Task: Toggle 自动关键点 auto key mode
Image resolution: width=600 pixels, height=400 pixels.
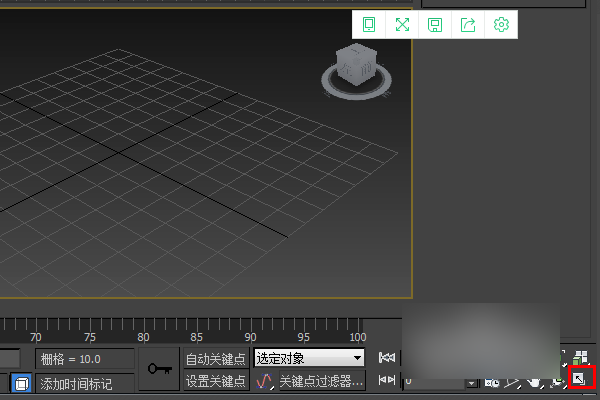Action: 215,358
